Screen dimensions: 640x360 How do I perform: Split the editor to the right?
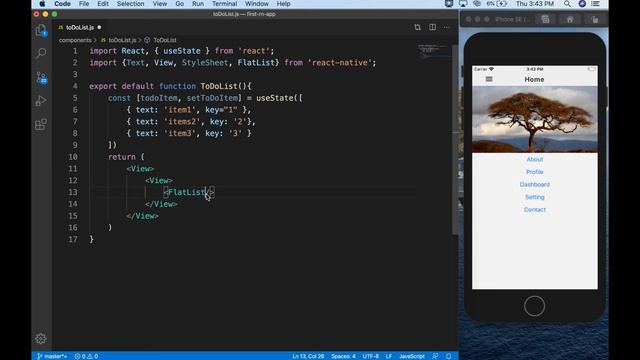pos(432,27)
